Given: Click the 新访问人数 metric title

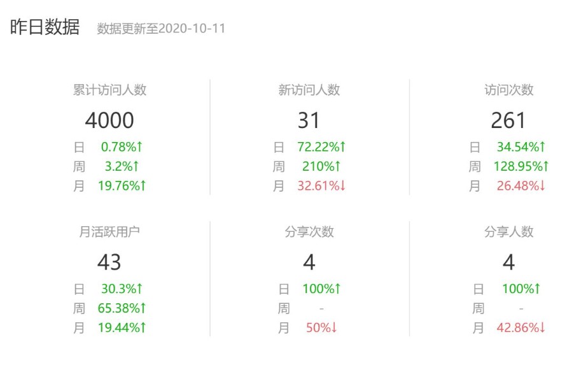Looking at the screenshot, I should coord(309,90).
